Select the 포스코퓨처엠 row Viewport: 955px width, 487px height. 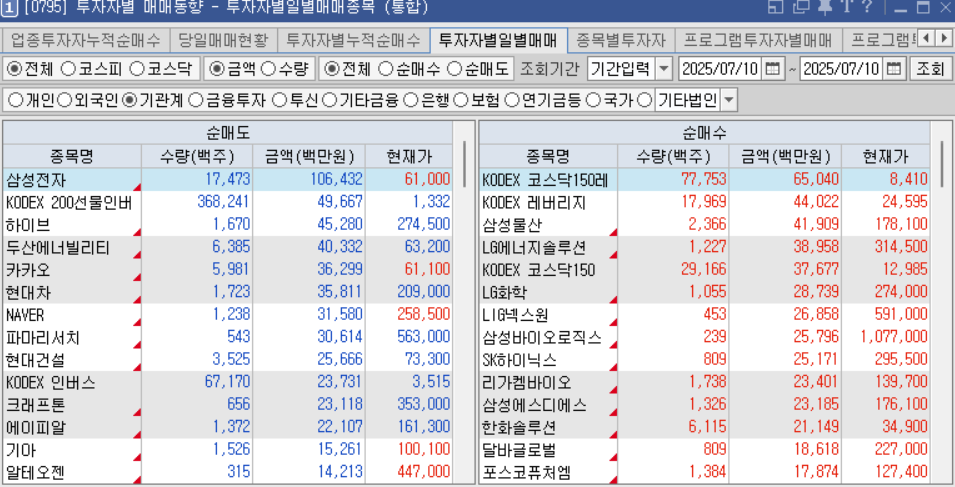[x=705, y=472]
